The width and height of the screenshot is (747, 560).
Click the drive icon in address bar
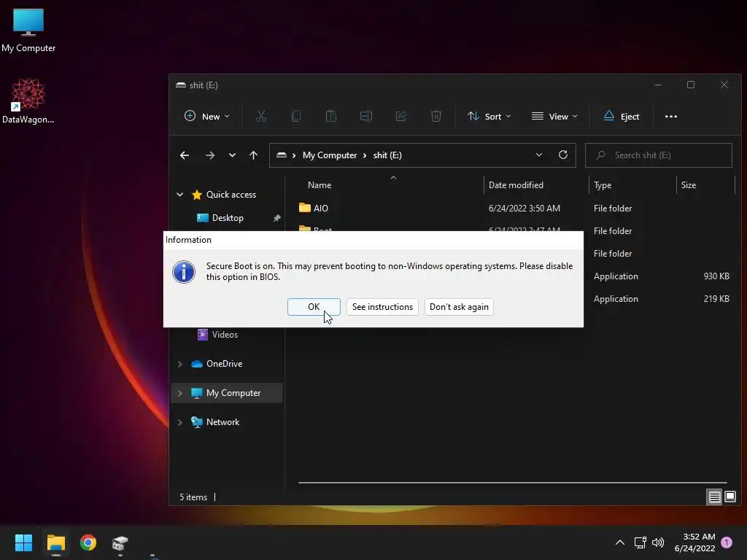tap(282, 155)
